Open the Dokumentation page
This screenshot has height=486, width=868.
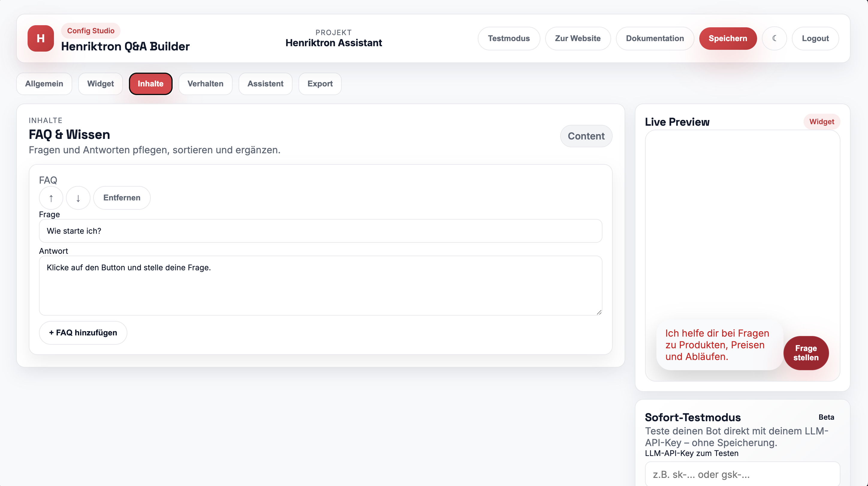[655, 38]
